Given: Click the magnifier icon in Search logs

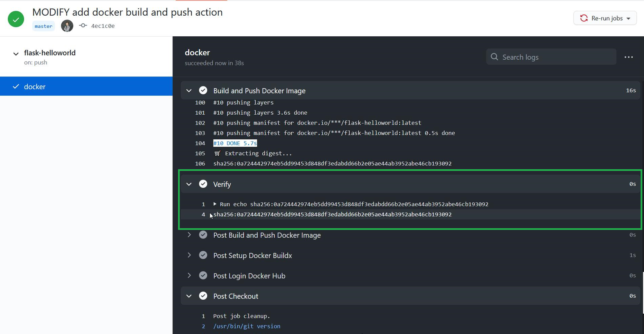Looking at the screenshot, I should (x=495, y=57).
